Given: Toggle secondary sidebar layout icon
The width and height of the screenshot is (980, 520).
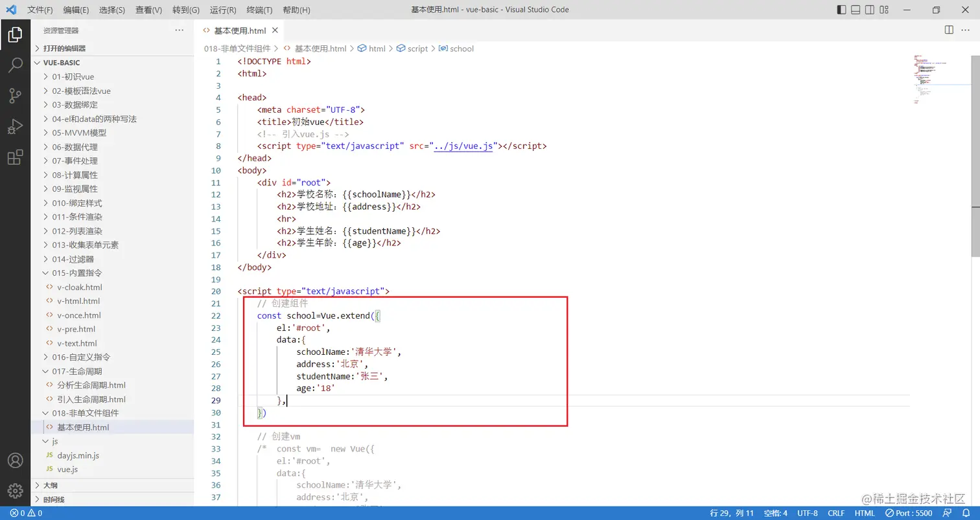Looking at the screenshot, I should pos(870,10).
